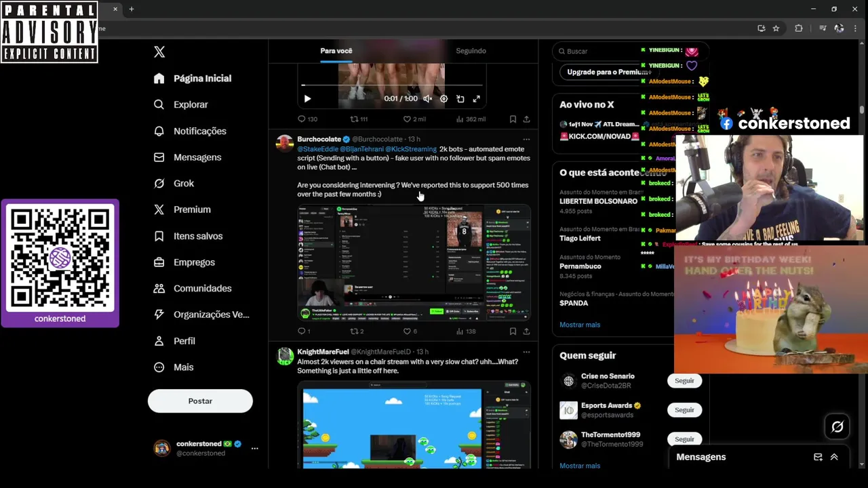The width and height of the screenshot is (868, 488).
Task: Share the top video post
Action: [x=526, y=119]
